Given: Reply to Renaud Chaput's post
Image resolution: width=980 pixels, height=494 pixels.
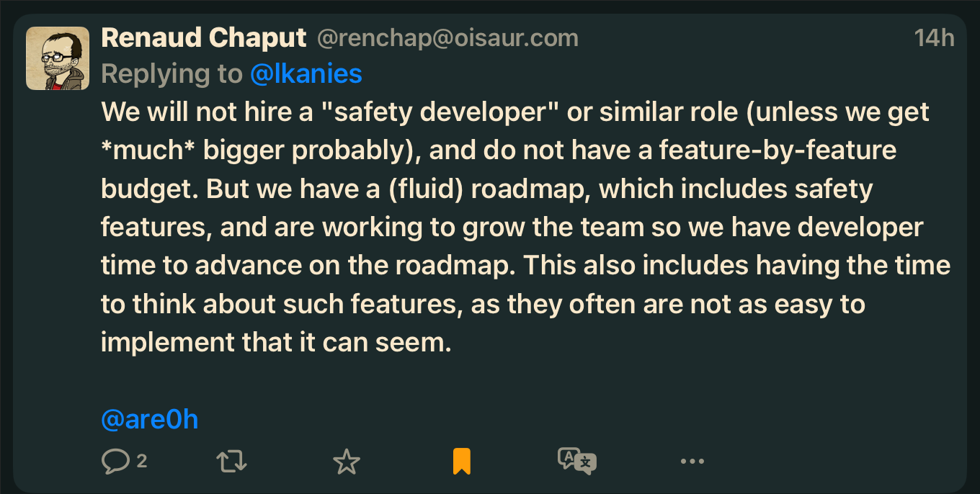Looking at the screenshot, I should (x=115, y=462).
